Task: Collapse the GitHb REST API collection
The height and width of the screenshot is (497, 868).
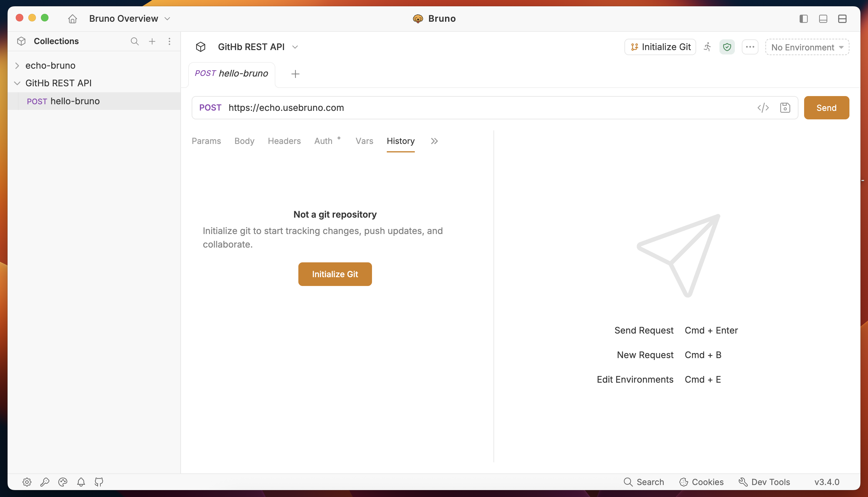Action: pos(17,83)
